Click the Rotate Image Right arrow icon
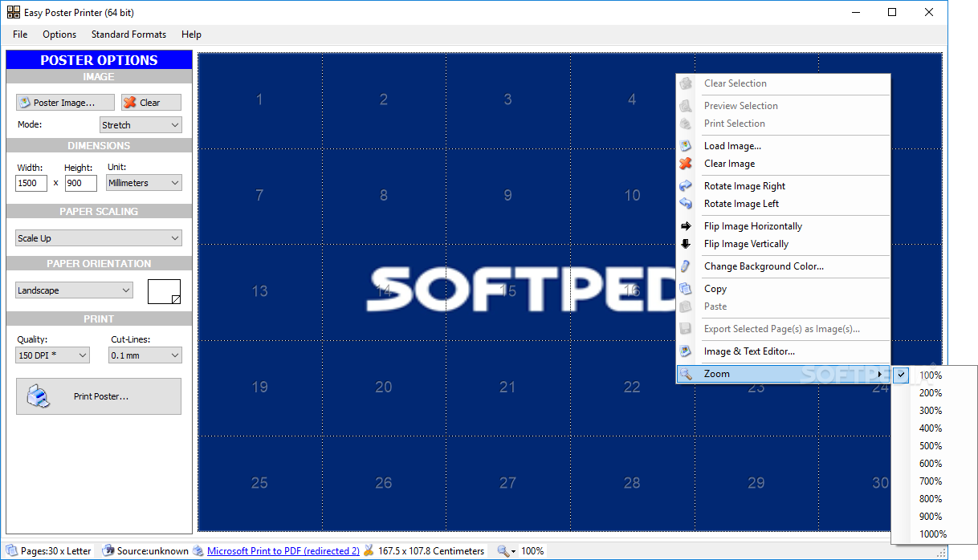Screen dimensions: 978x560 click(x=685, y=186)
